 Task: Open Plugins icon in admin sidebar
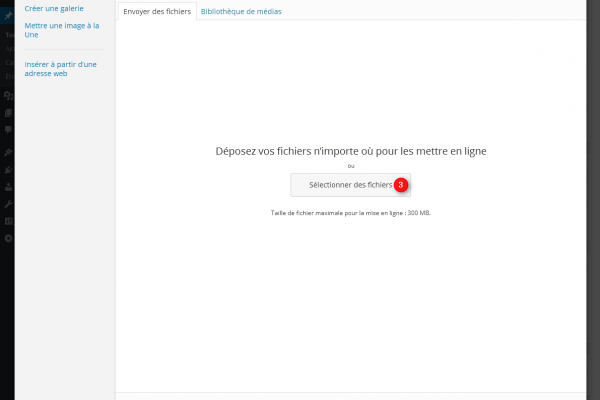click(8, 169)
